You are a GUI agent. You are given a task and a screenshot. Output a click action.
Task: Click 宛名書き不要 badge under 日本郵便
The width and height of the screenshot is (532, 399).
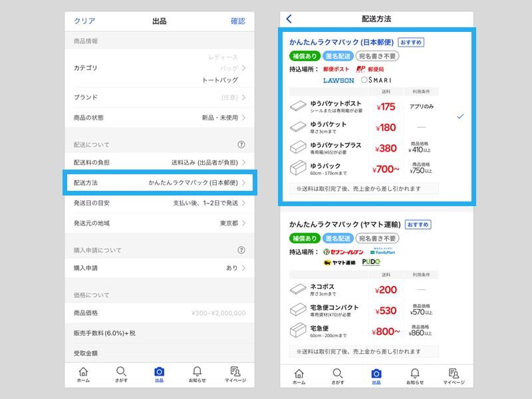(x=377, y=56)
